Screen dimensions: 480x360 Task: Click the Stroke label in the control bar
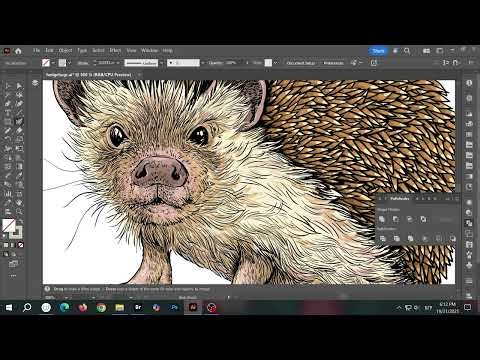pyautogui.click(x=83, y=63)
